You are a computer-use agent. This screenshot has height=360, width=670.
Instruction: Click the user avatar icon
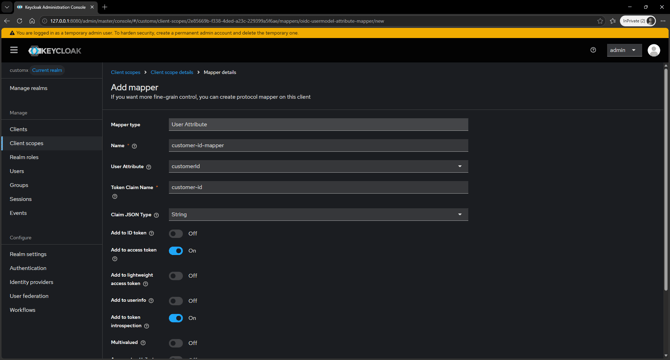pyautogui.click(x=653, y=50)
